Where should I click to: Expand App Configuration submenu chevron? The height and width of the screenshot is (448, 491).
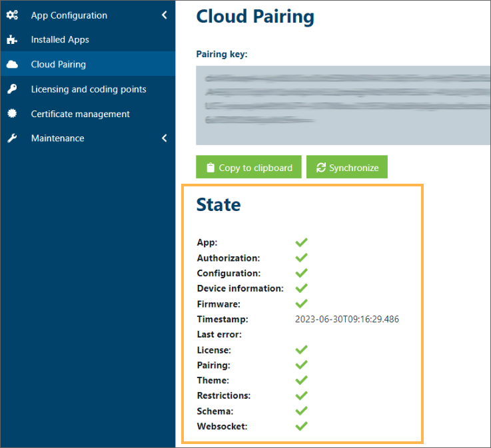pos(165,15)
